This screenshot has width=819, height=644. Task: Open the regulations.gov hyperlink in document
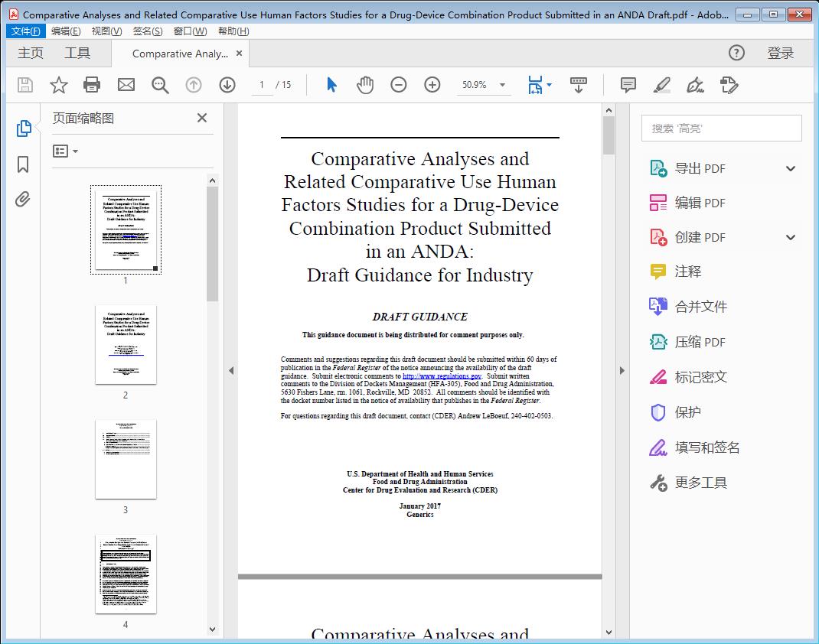click(x=442, y=376)
